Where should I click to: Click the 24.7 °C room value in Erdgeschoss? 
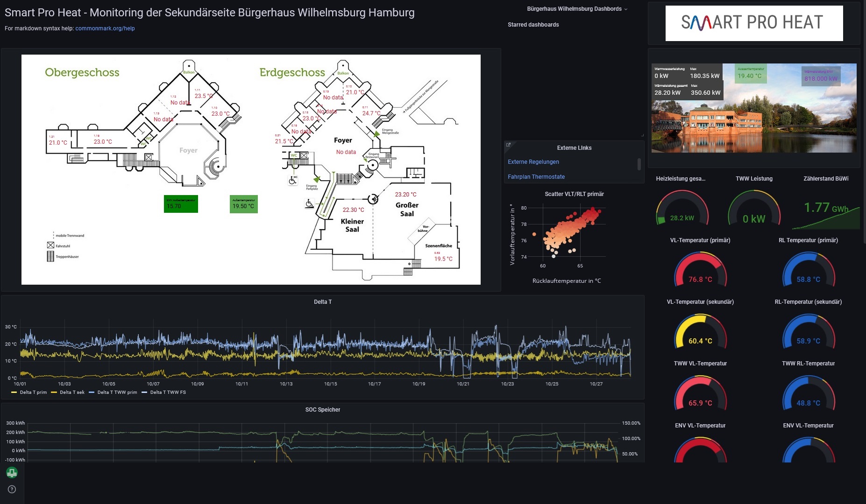coord(371,113)
